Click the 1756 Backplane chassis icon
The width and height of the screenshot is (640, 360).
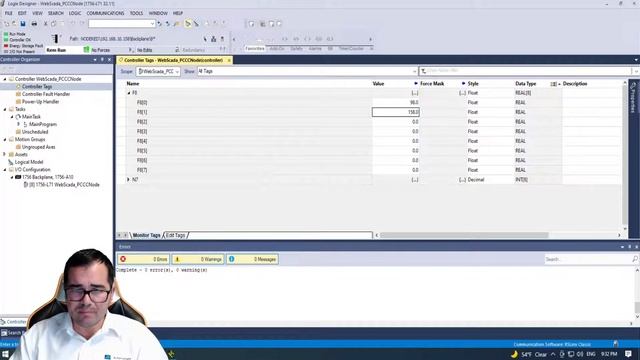click(18, 177)
